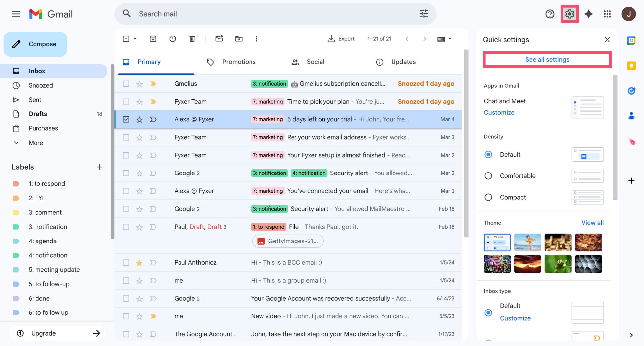
Task: Archive the selected email using the toolbar
Action: tap(153, 39)
